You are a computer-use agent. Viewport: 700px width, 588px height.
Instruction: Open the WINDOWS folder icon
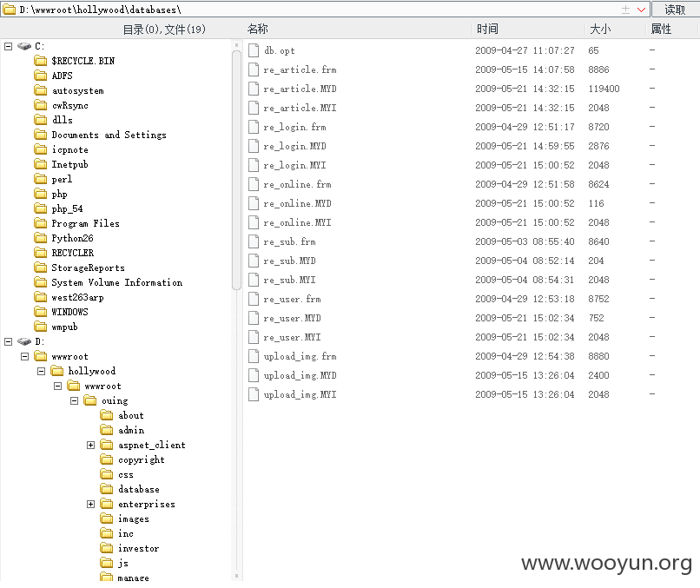pos(40,312)
